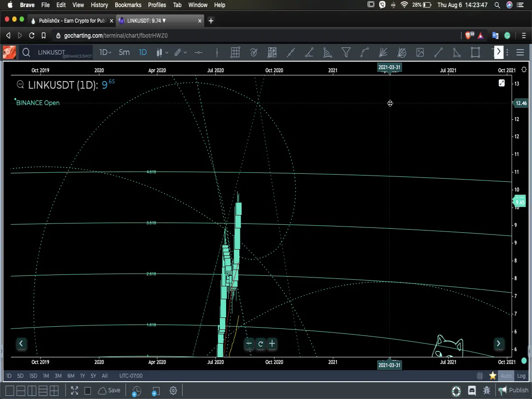Open chart settings gear in top axis
Image resolution: width=532 pixels, height=399 pixels.
[524, 70]
